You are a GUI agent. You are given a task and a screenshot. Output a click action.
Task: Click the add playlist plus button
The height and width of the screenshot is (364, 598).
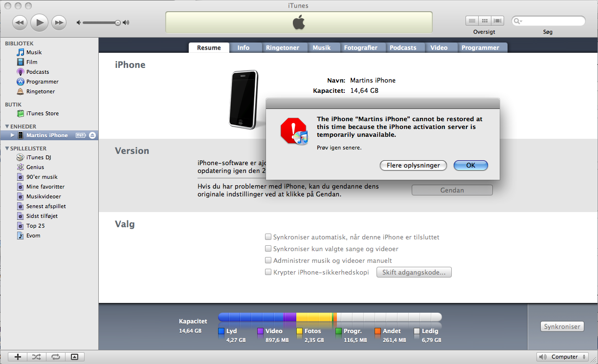[x=18, y=357]
